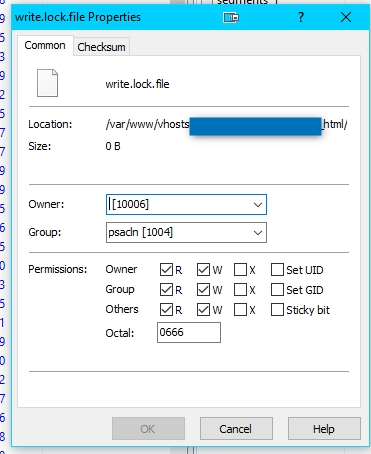
Task: Enable the Set GID checkbox
Action: [277, 290]
